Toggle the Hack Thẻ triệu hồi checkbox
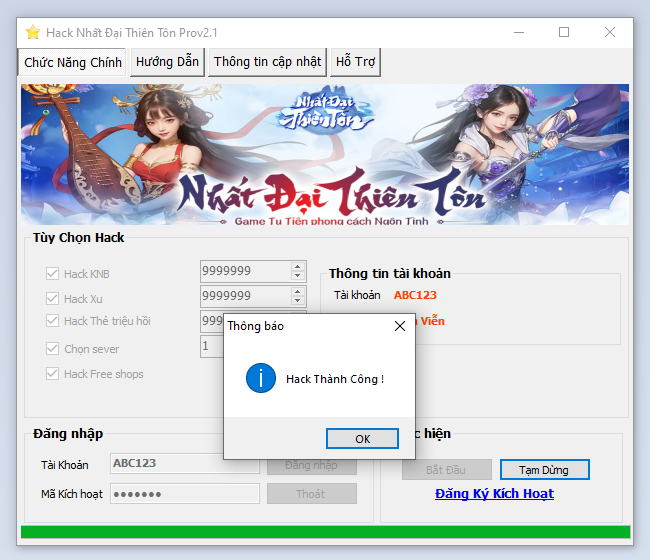Screen dimensions: 650x560 52,320
